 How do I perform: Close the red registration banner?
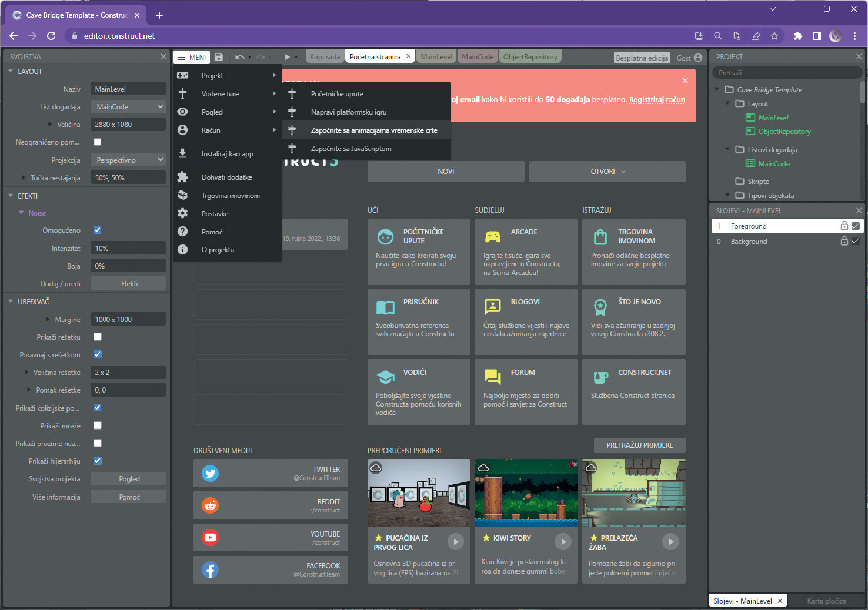685,81
